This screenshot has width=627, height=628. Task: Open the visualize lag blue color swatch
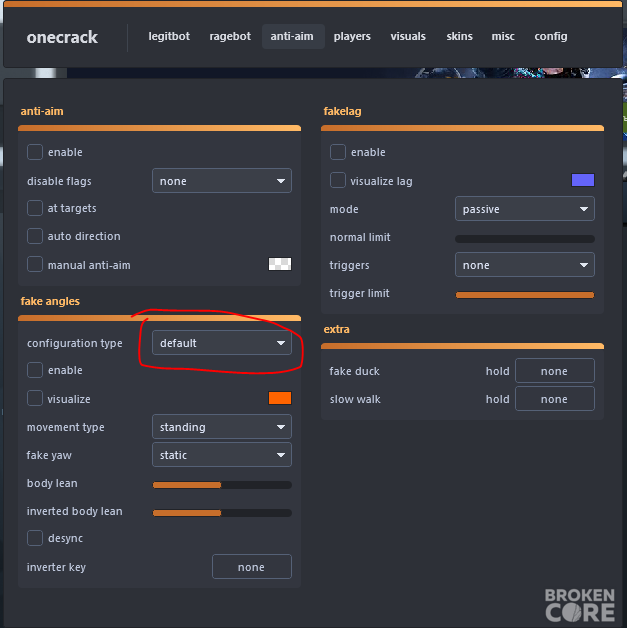[x=583, y=180]
